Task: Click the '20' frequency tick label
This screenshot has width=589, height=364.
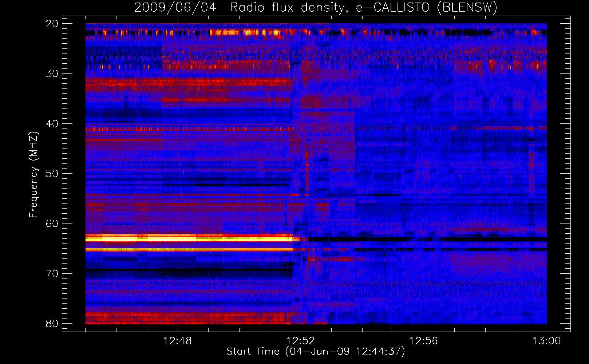Action: pos(52,24)
